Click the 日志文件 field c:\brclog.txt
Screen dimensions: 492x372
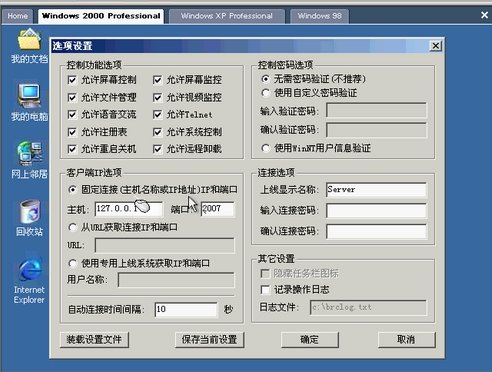coord(368,307)
